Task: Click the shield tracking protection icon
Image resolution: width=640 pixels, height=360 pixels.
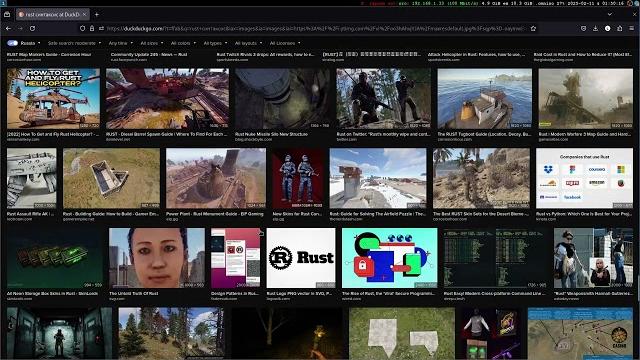Action: (x=82, y=29)
